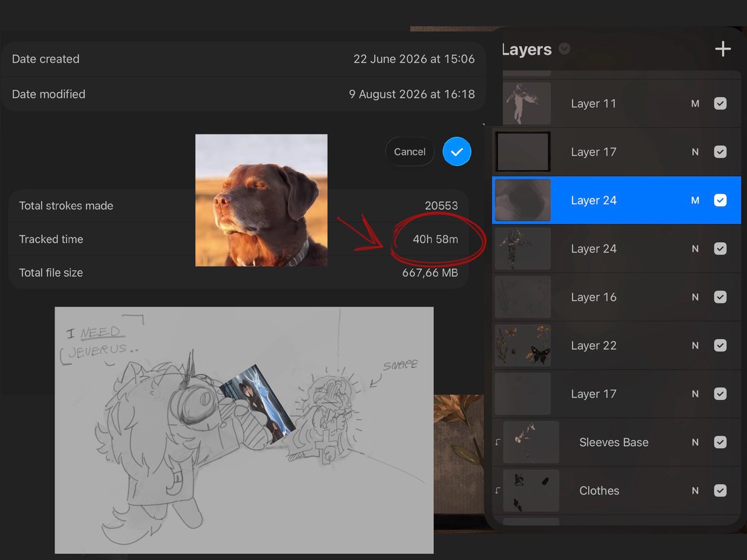The image size is (747, 560).
Task: Toggle visibility checkbox for Layer 11
Action: [x=720, y=103]
